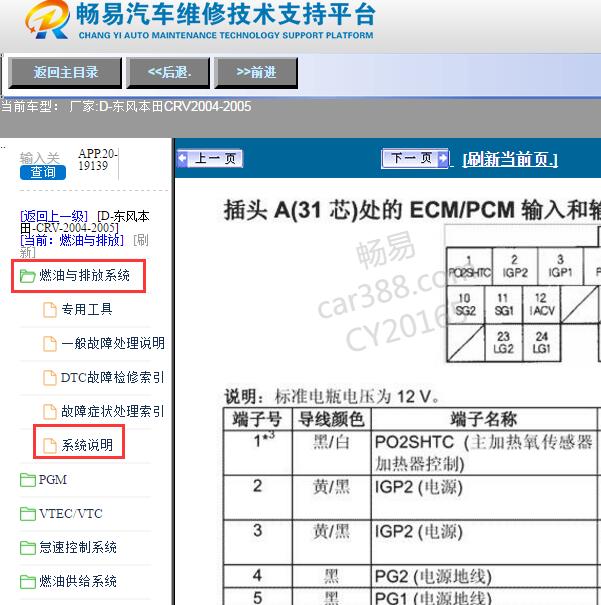This screenshot has height=605, width=601.
Task: Click connector pin 3 IGP1 cell in the diagram
Action: click(x=560, y=266)
